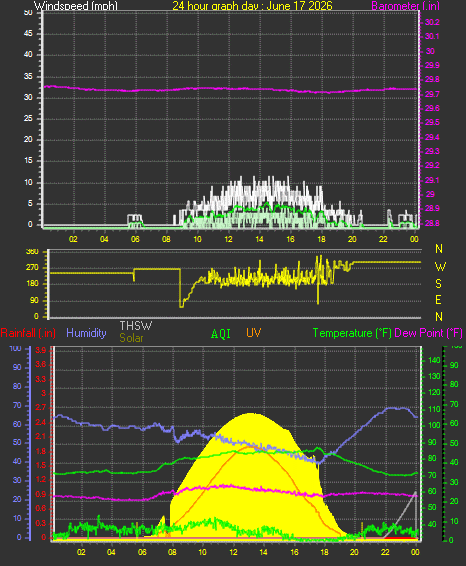Click the '140' temperature scale value
This screenshot has width=466, height=566.
[434, 360]
